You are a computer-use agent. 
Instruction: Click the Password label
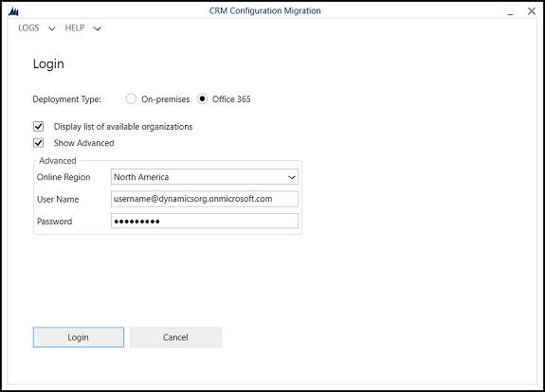pos(55,222)
